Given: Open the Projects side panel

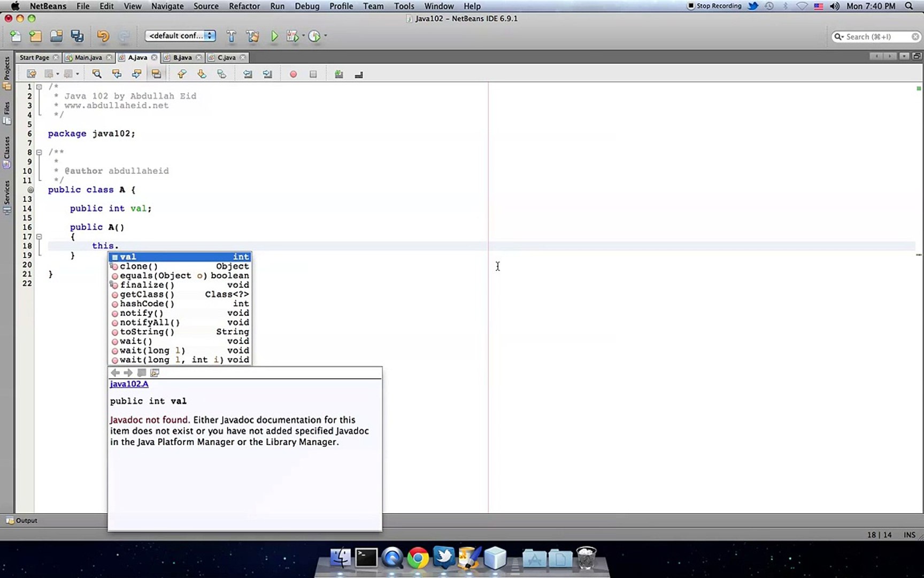Looking at the screenshot, I should pos(7,72).
